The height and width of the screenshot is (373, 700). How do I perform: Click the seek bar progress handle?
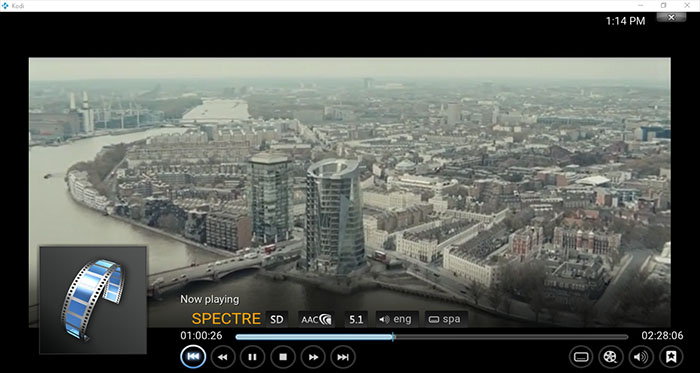tap(393, 336)
